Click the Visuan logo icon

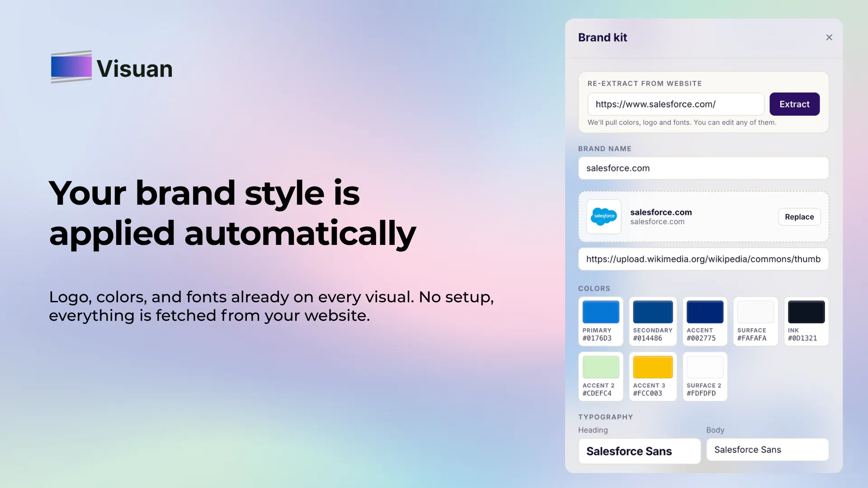(71, 67)
